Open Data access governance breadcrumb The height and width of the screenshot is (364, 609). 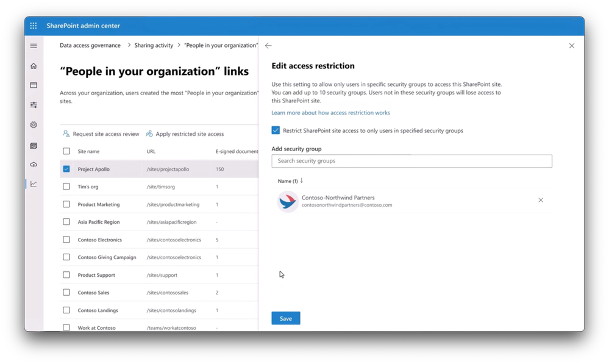tap(90, 46)
